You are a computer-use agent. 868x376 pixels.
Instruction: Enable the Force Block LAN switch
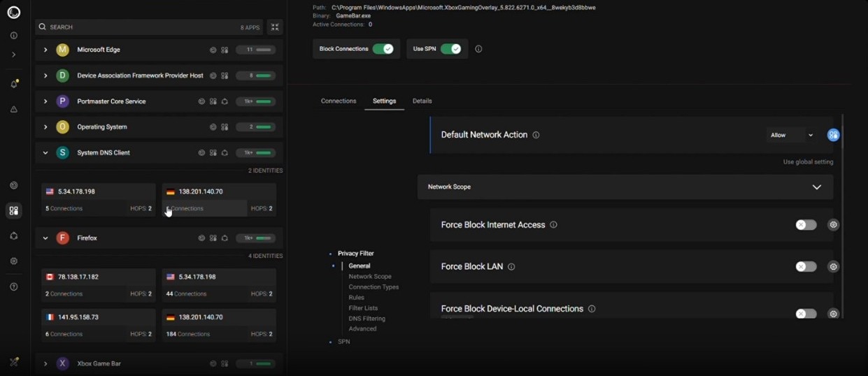point(806,267)
